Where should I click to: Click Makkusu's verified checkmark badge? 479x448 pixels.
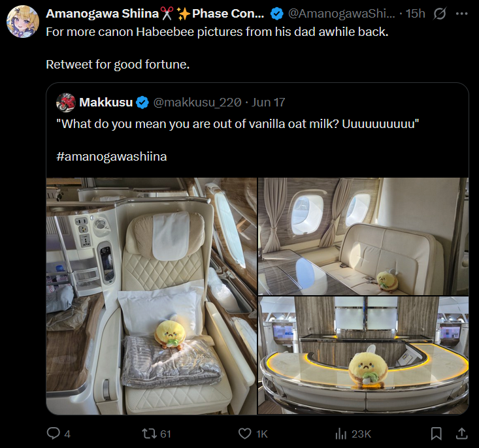coord(143,103)
